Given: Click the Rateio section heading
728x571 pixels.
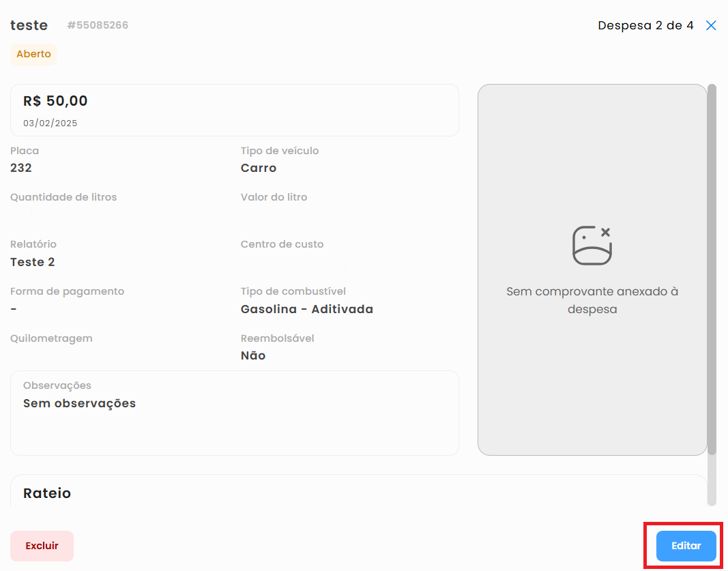Looking at the screenshot, I should [47, 493].
